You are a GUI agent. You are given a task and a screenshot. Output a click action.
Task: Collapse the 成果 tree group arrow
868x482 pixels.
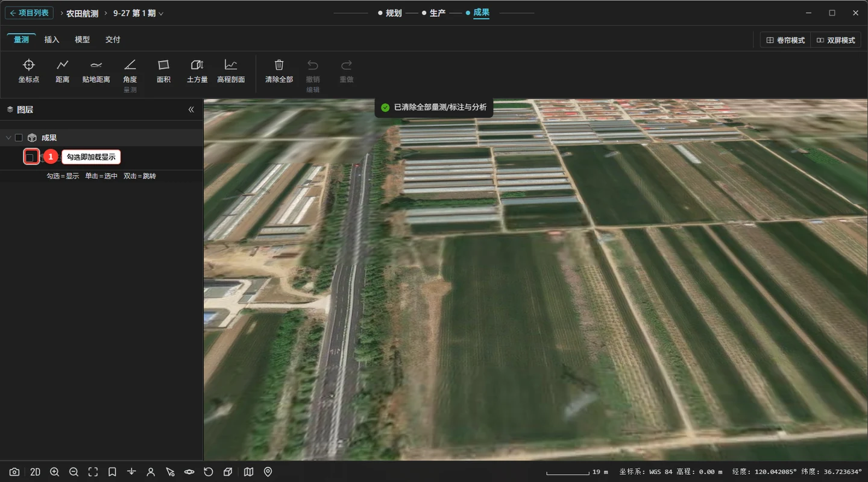click(8, 138)
